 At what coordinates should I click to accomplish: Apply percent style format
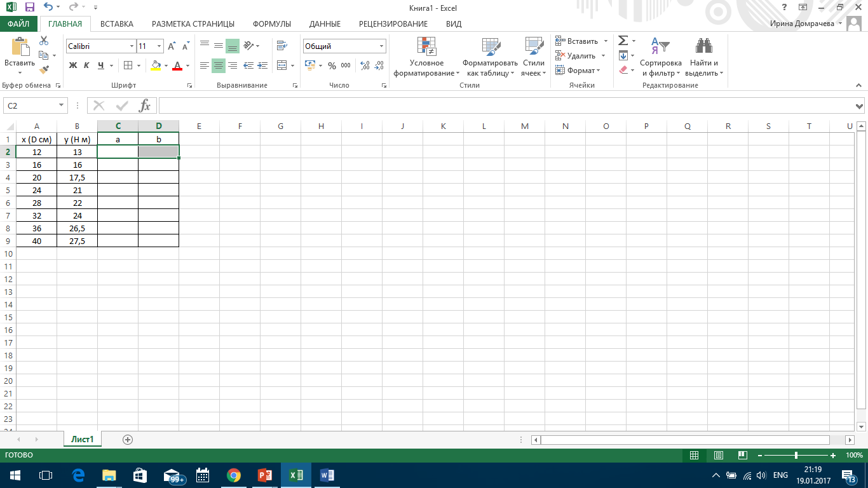tap(332, 65)
